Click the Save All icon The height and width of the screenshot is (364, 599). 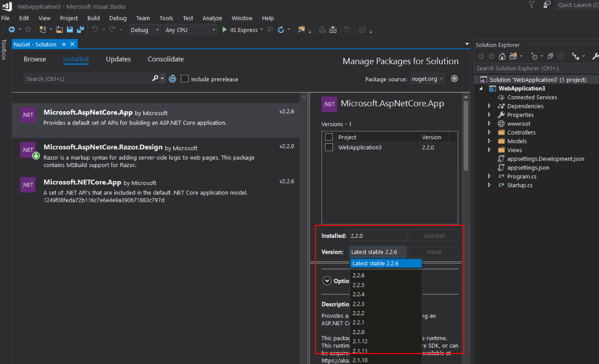click(80, 30)
